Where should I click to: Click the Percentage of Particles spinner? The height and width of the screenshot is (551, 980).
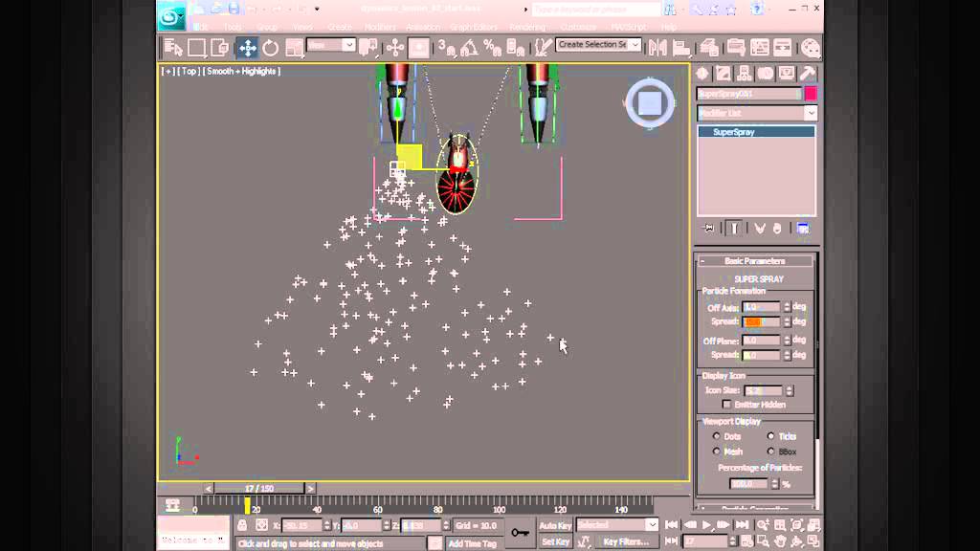pyautogui.click(x=775, y=484)
